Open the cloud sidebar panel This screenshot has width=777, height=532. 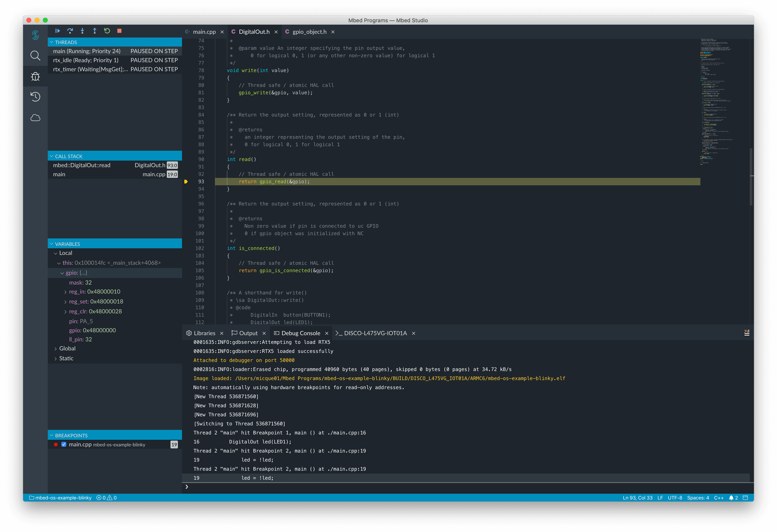click(35, 118)
